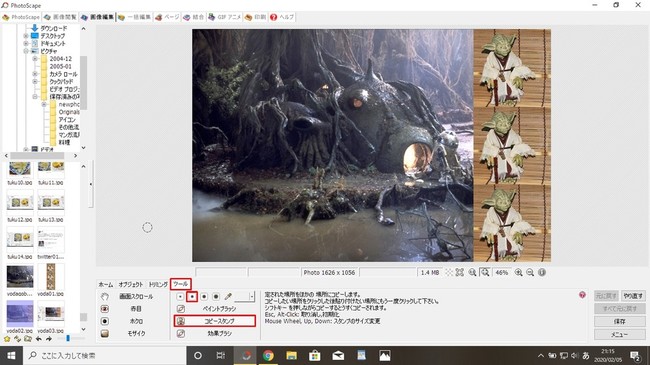Choose the third brush size option
This screenshot has height=365, width=650.
(204, 297)
